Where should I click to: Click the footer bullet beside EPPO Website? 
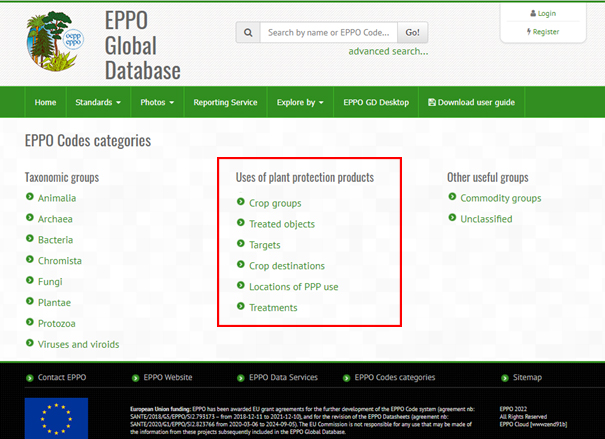[x=135, y=378]
